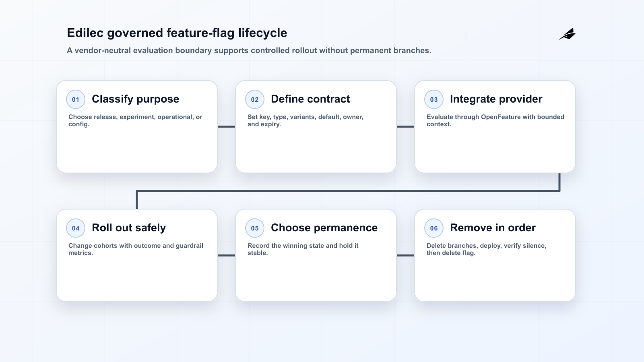This screenshot has width=644, height=362.
Task: Click the slide title 'Edilec governed feature-flag lifecycle'
Action: (177, 33)
